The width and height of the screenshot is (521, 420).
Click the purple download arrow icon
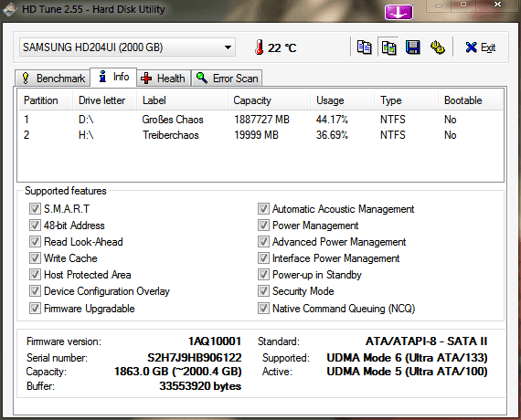coord(399,12)
